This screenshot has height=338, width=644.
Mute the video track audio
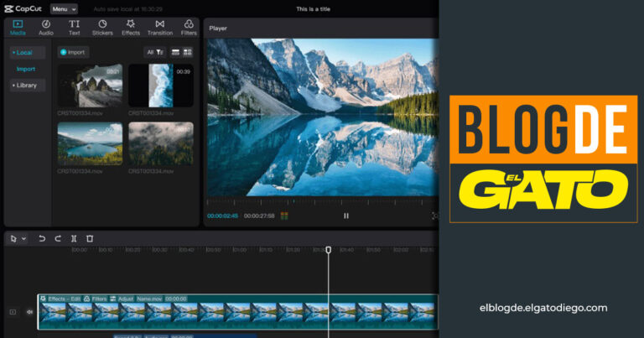point(29,312)
